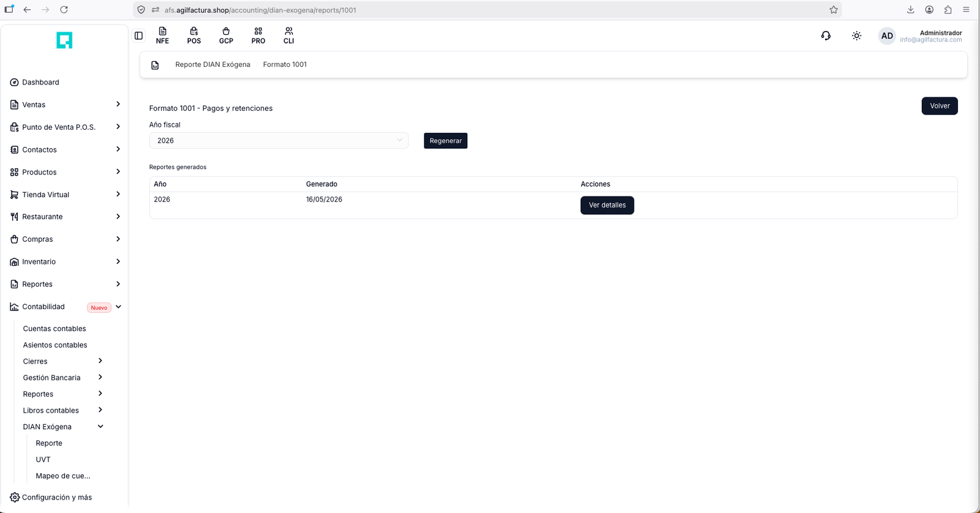This screenshot has width=980, height=513.
Task: Click the site security shield icon
Action: click(x=141, y=10)
